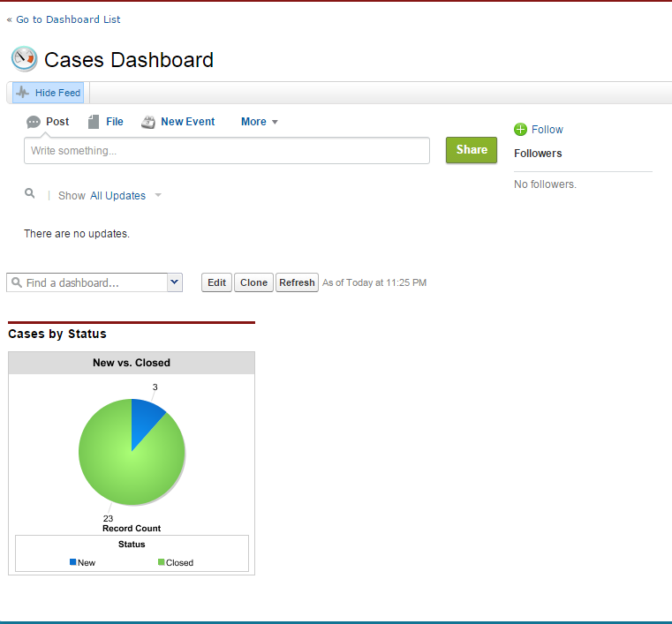The height and width of the screenshot is (624, 672).
Task: Click the As of Today timestamp text
Action: 374,282
